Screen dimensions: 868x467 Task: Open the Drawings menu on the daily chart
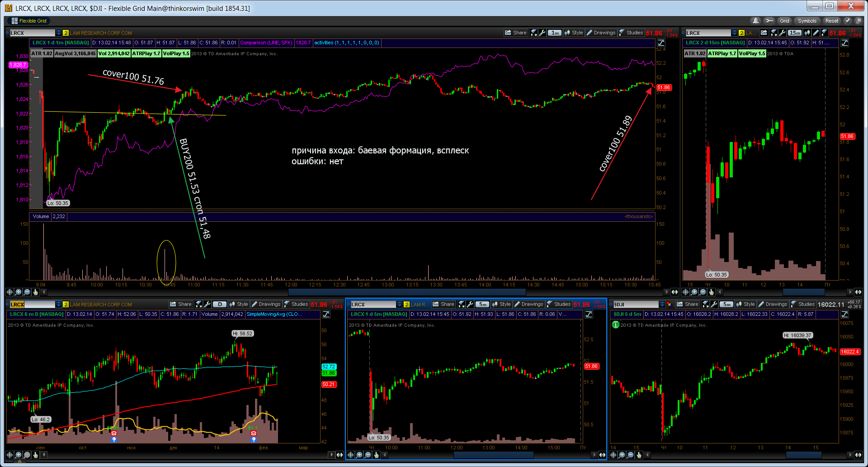coord(266,304)
